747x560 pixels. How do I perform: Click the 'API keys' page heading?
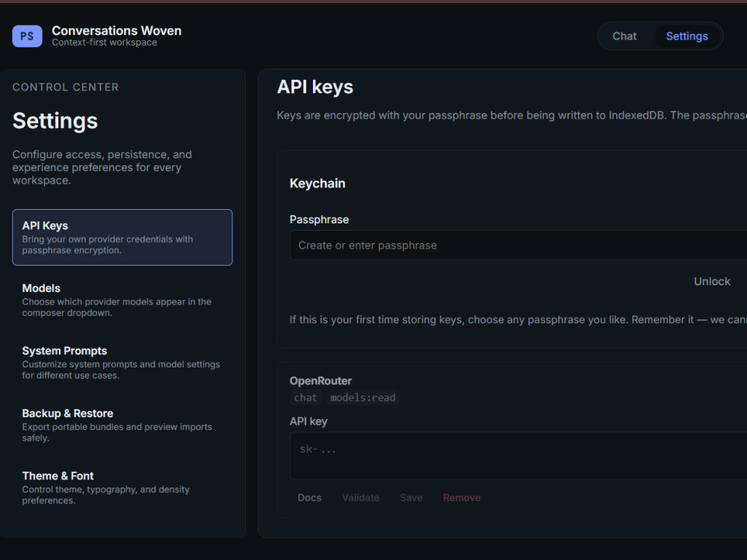315,87
